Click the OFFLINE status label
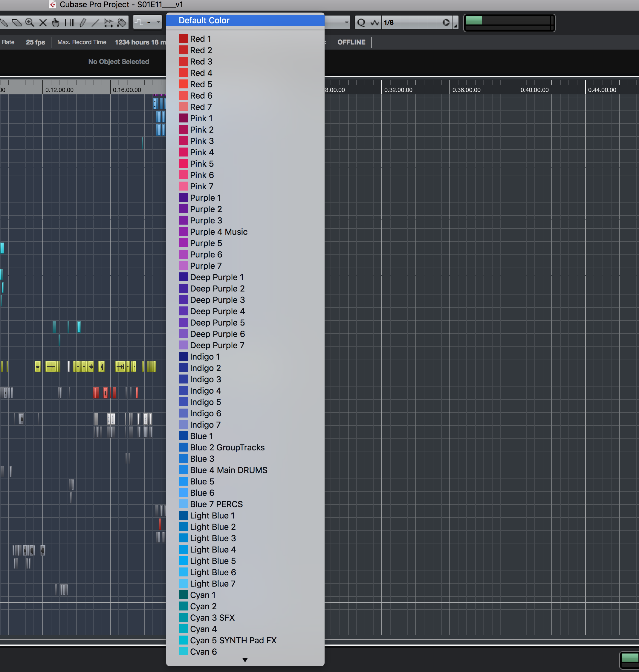The width and height of the screenshot is (639, 672). (x=351, y=42)
